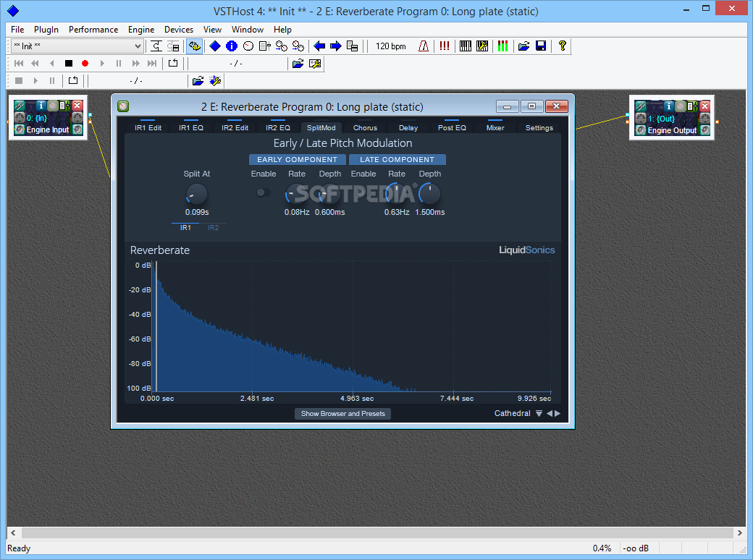Click the floppy disk save icon

(541, 46)
